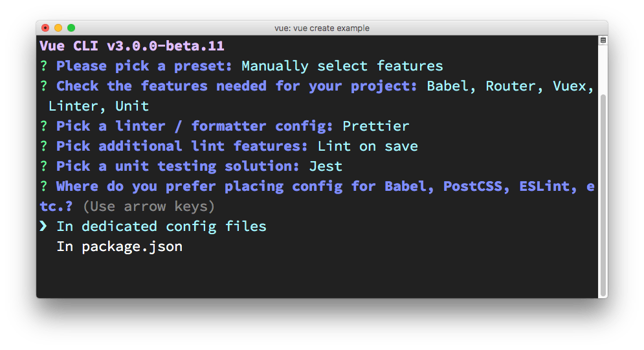
Task: Maximize the terminal using the green button
Action: pos(71,28)
